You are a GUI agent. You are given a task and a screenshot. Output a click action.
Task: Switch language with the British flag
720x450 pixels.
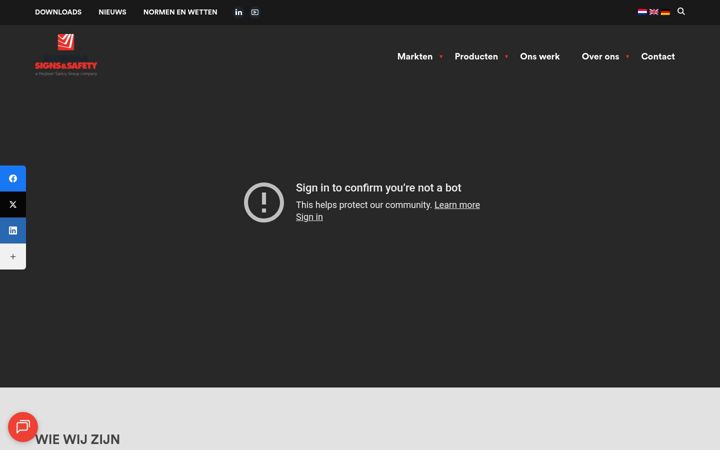tap(653, 12)
